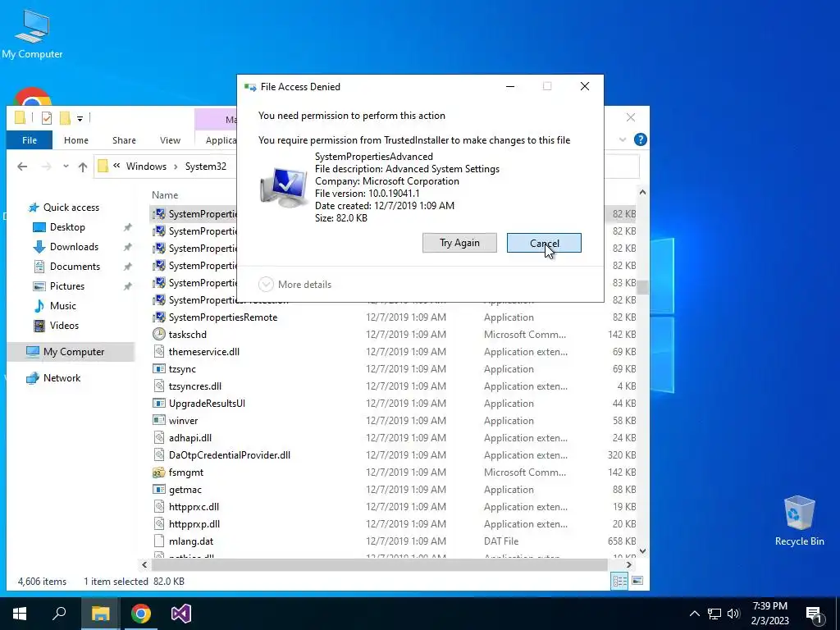Open the Share ribbon tab
This screenshot has height=630, width=840.
[124, 139]
